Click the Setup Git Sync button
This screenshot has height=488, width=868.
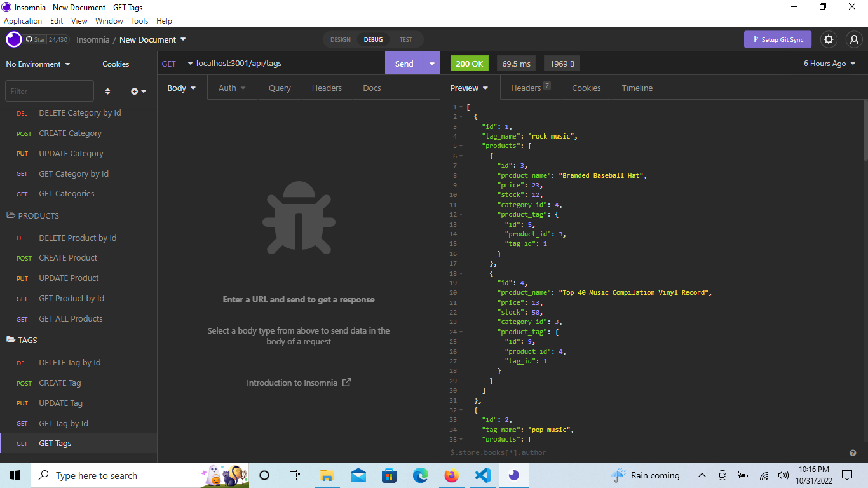coord(778,39)
